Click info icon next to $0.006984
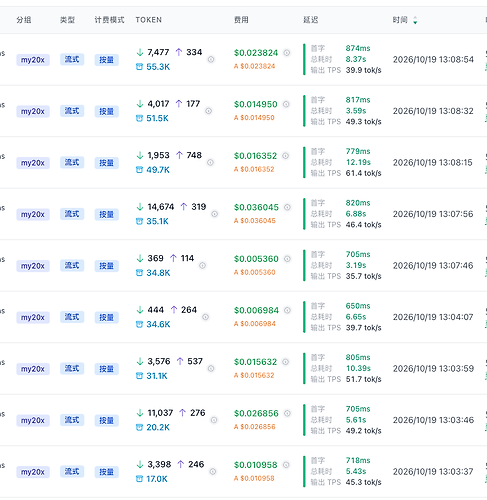The image size is (487, 500). point(287,310)
